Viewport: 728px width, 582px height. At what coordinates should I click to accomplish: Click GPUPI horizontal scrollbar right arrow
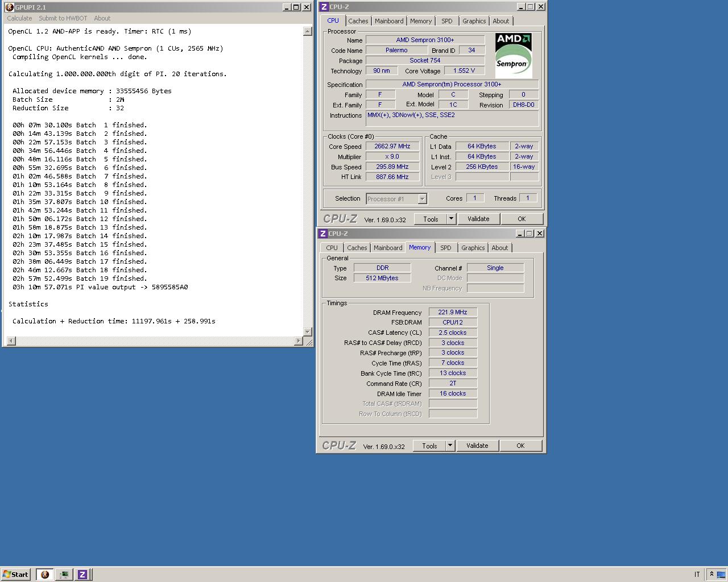click(x=299, y=341)
